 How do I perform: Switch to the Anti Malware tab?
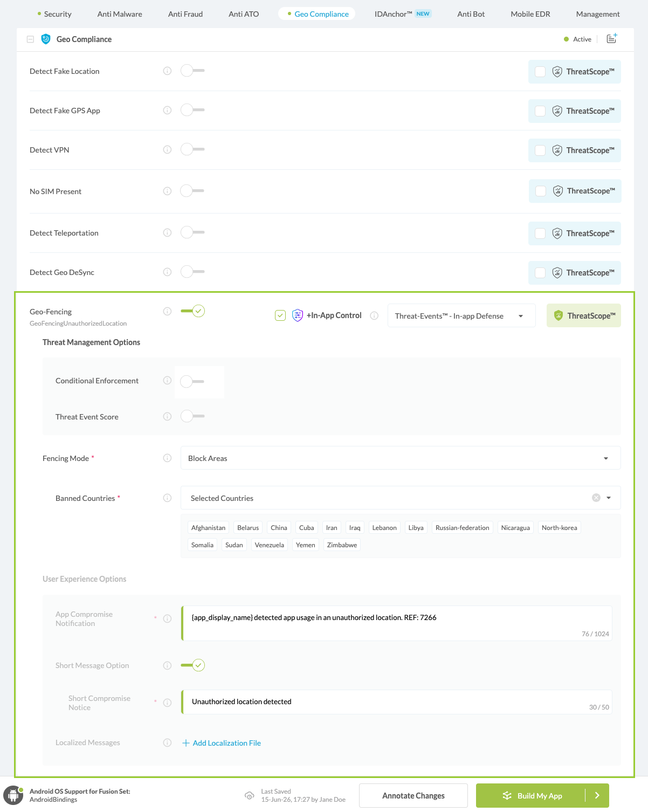click(120, 14)
